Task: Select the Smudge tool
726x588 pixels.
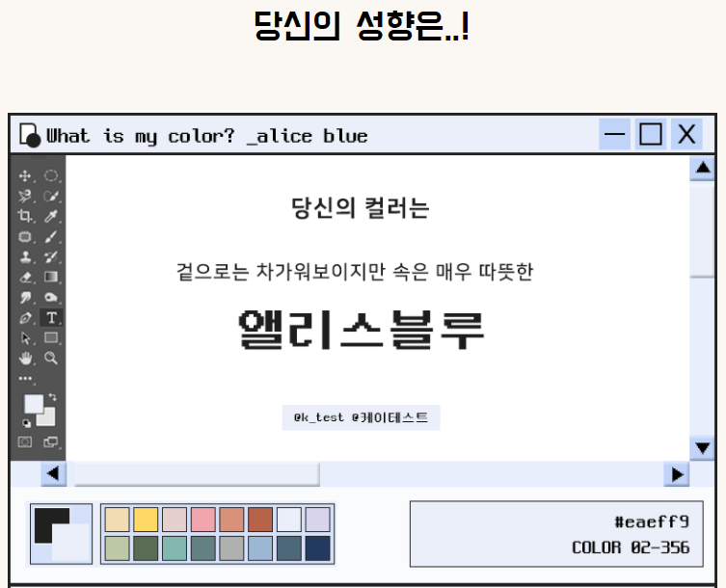Action: click(25, 297)
